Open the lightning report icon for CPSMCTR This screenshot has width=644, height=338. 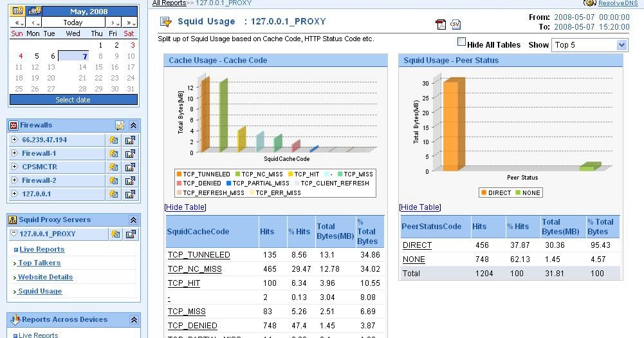tap(114, 167)
